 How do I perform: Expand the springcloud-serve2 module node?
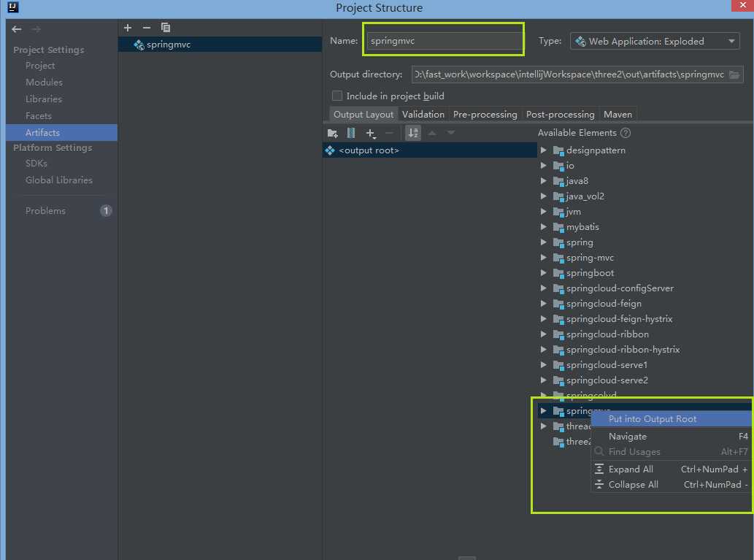point(543,380)
